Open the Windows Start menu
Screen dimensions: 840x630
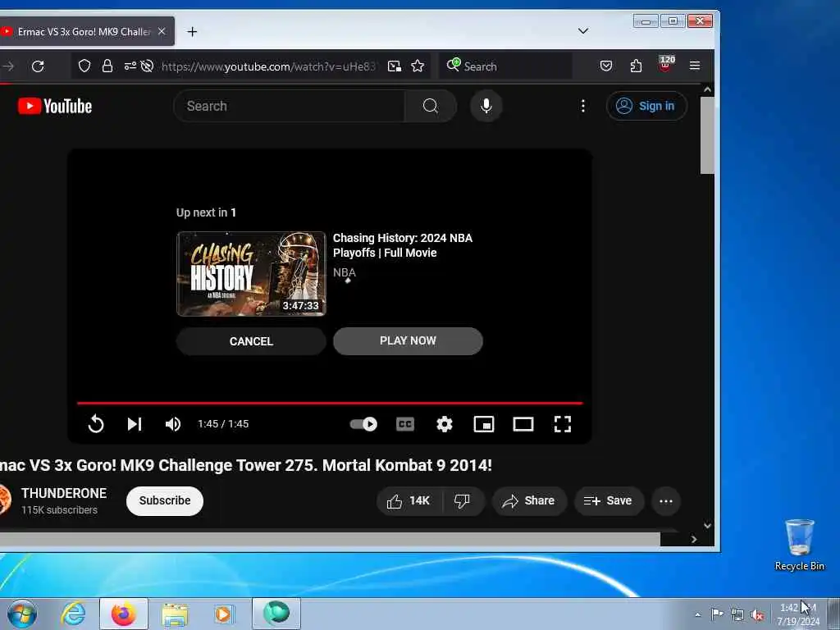(x=22, y=614)
